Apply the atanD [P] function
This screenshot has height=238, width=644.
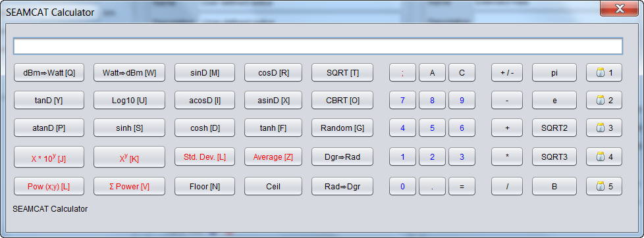click(x=49, y=128)
